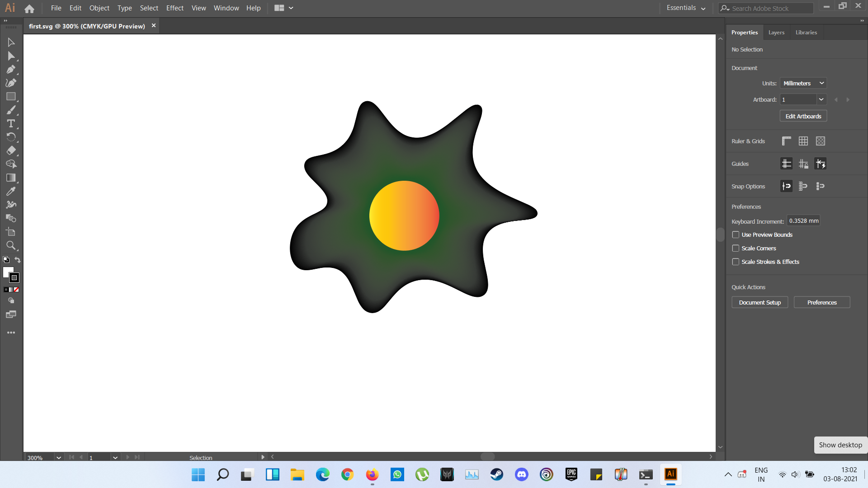Click the Edit Artboards button
The height and width of the screenshot is (488, 868).
coord(803,116)
